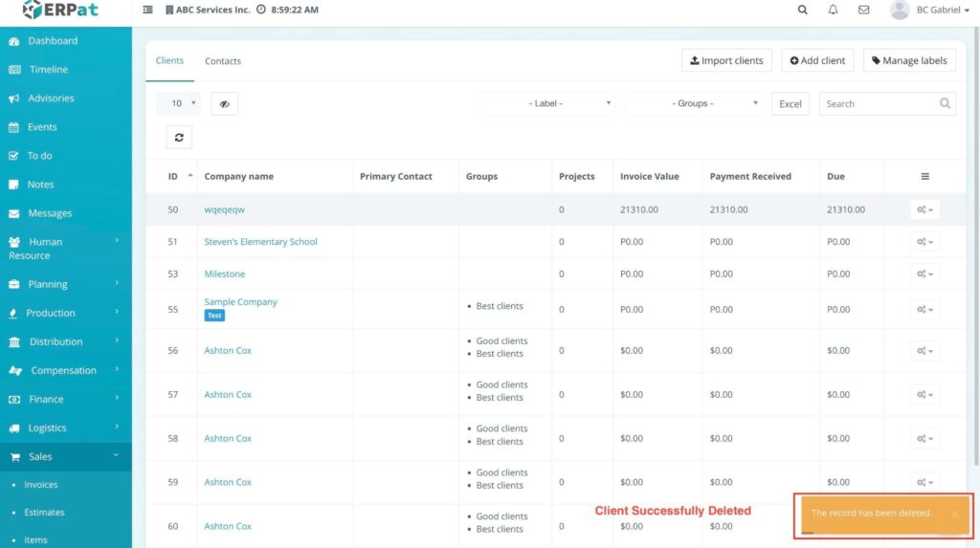
Task: Open the Groups filter dropdown
Action: (x=695, y=103)
